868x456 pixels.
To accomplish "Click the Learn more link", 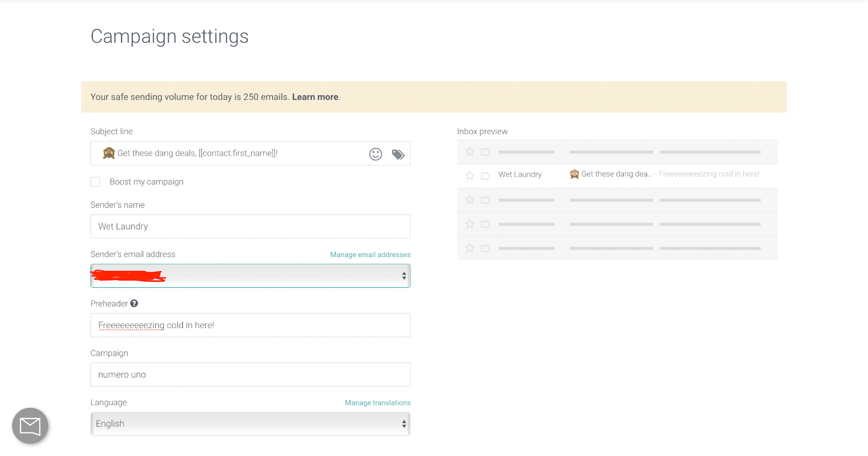I will (315, 97).
